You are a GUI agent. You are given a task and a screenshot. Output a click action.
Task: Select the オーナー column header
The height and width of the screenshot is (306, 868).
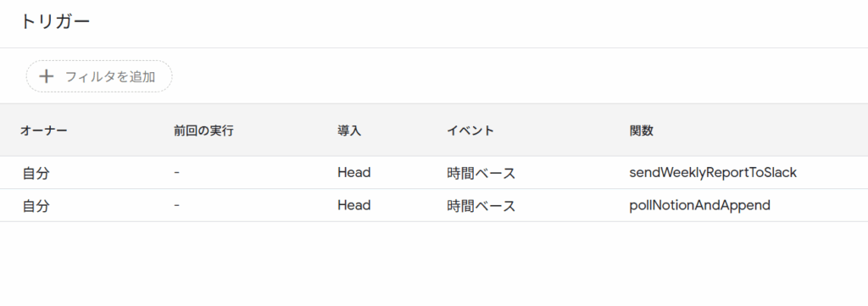tap(43, 131)
